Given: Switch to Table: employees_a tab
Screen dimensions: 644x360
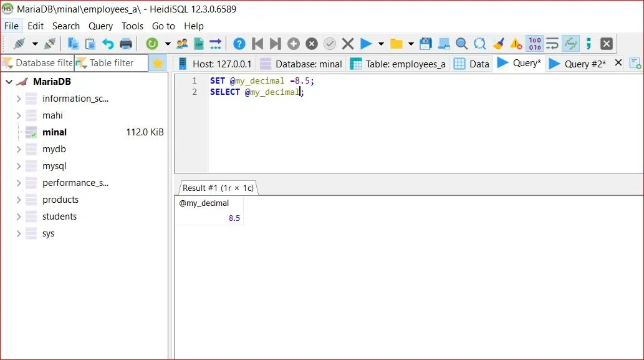Looking at the screenshot, I should (x=398, y=64).
